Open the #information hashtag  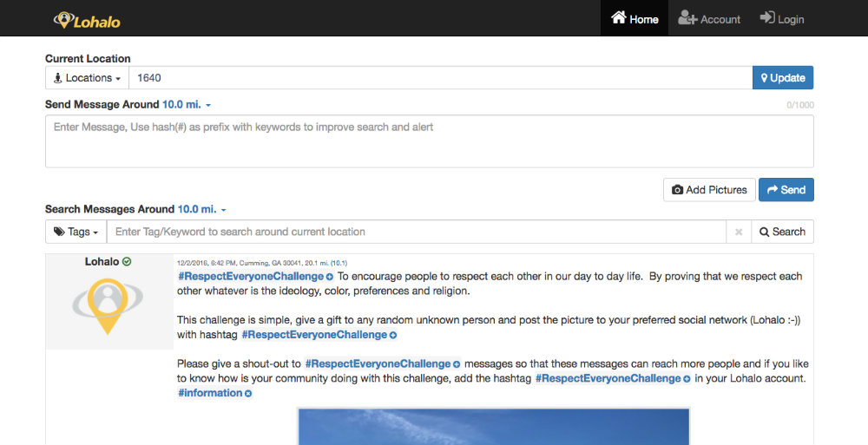210,393
